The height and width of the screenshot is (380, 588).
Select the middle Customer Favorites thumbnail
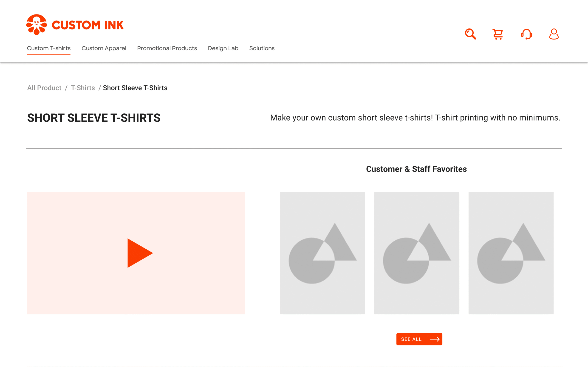417,253
